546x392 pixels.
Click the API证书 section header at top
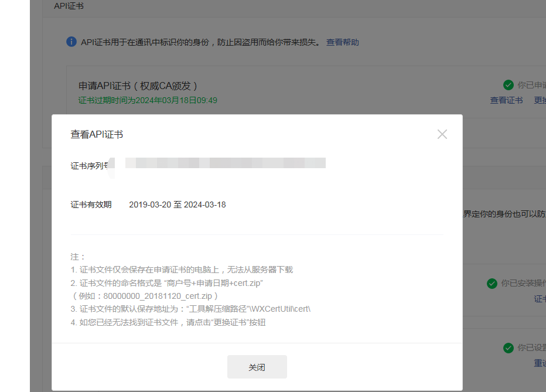pos(69,6)
